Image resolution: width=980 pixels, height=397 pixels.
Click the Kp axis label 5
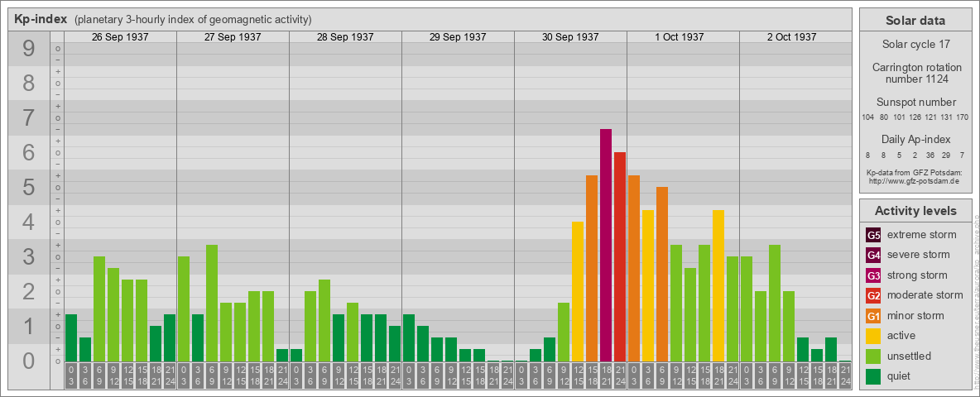tap(29, 187)
